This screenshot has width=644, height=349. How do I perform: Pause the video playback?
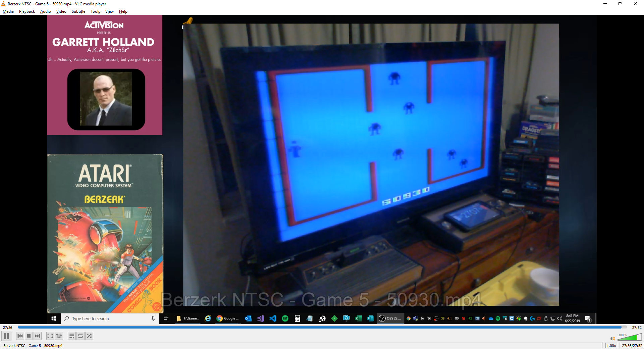[x=6, y=336]
